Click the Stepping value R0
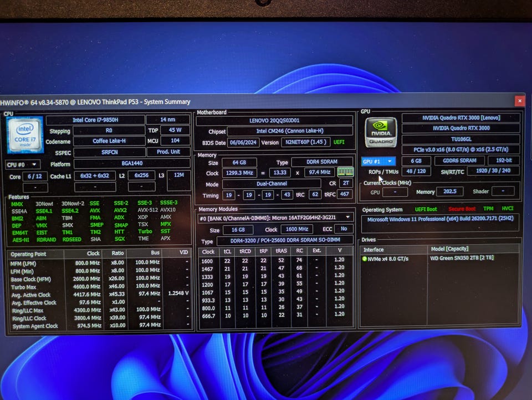 [x=109, y=130]
